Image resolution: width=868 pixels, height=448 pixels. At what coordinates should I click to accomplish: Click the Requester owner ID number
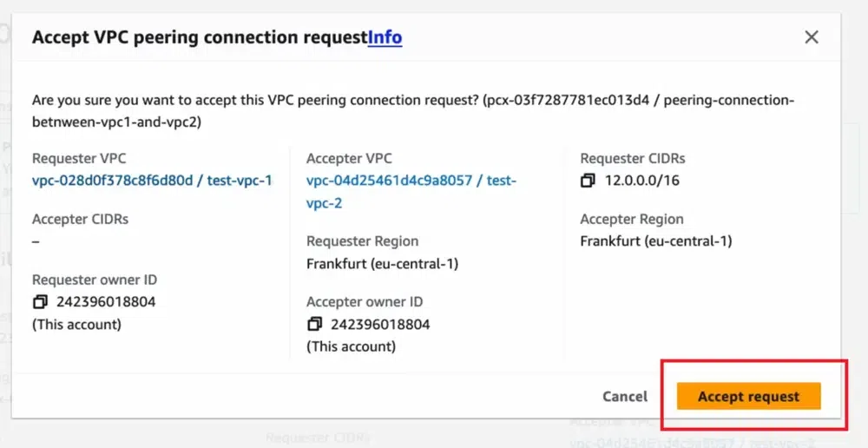[x=106, y=302]
